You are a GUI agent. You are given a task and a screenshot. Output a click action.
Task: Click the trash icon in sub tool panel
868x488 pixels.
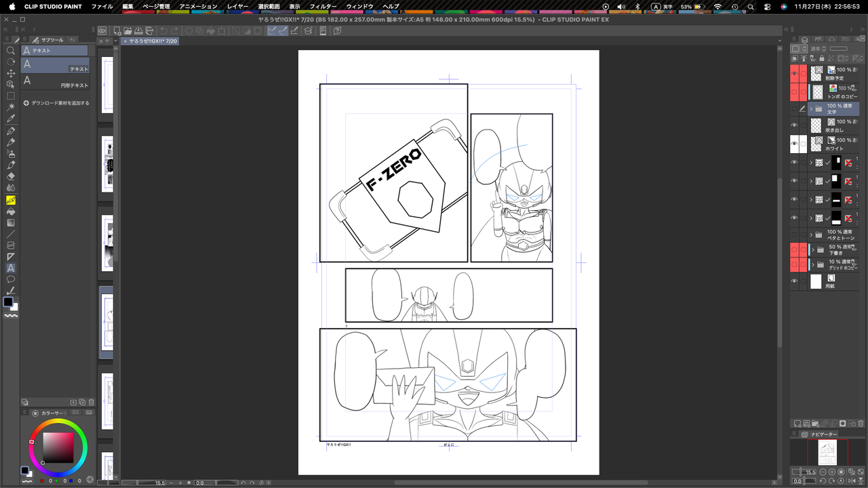91,402
